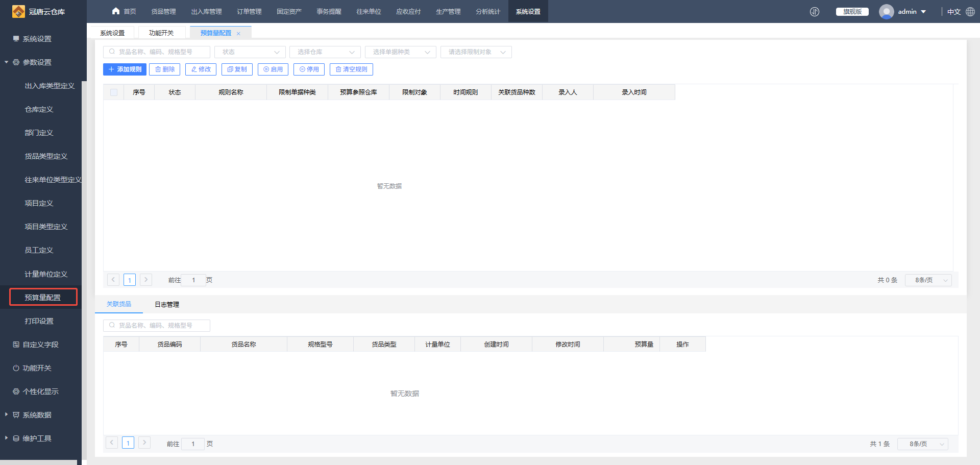Click the 冠唐云仓库 logo icon
Image resolution: width=980 pixels, height=465 pixels.
[18, 11]
